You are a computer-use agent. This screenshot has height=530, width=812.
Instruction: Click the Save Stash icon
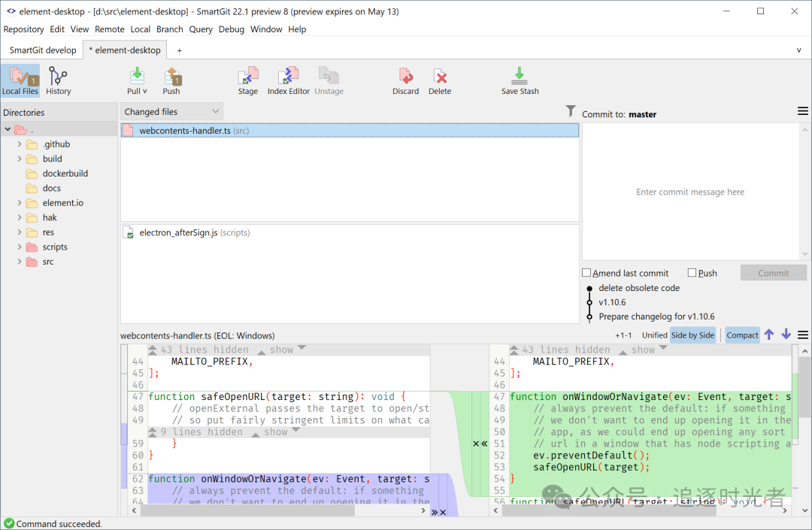tap(520, 76)
